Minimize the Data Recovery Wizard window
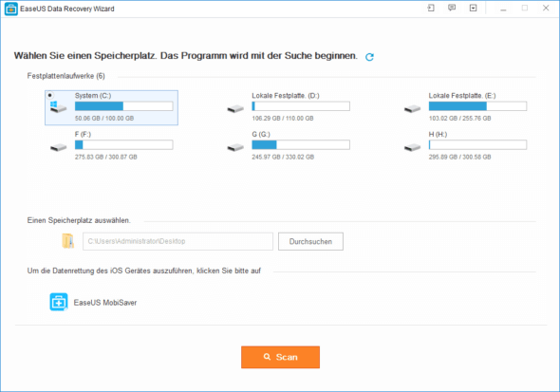560x392 pixels. coord(503,9)
